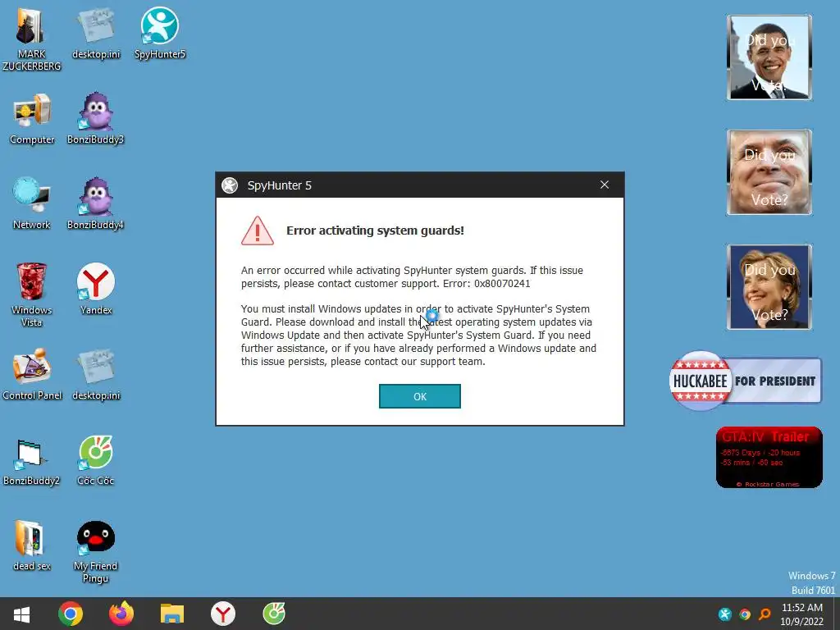Open Firefox from the taskbar
The image size is (840, 630).
(121, 614)
